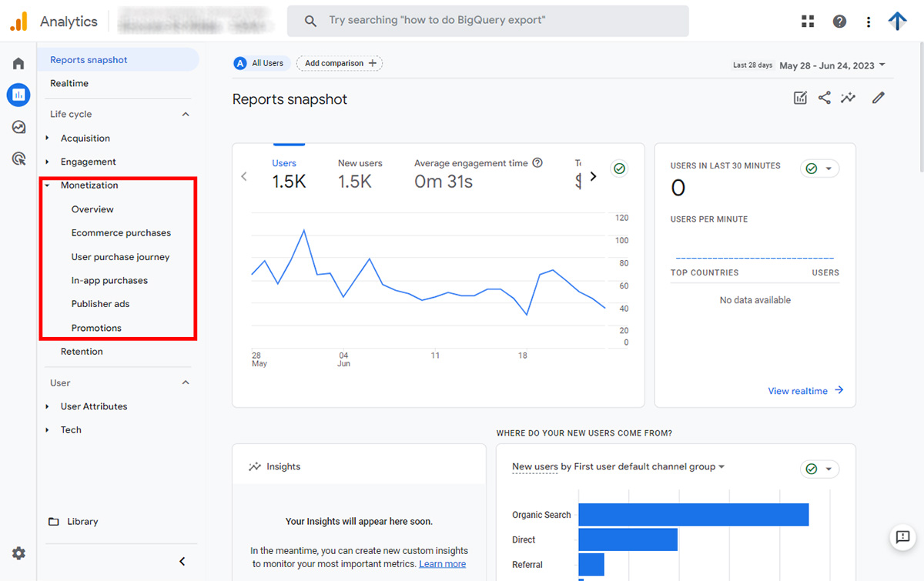Open Publisher ads report
Viewport: 924px width, 581px height.
point(100,304)
